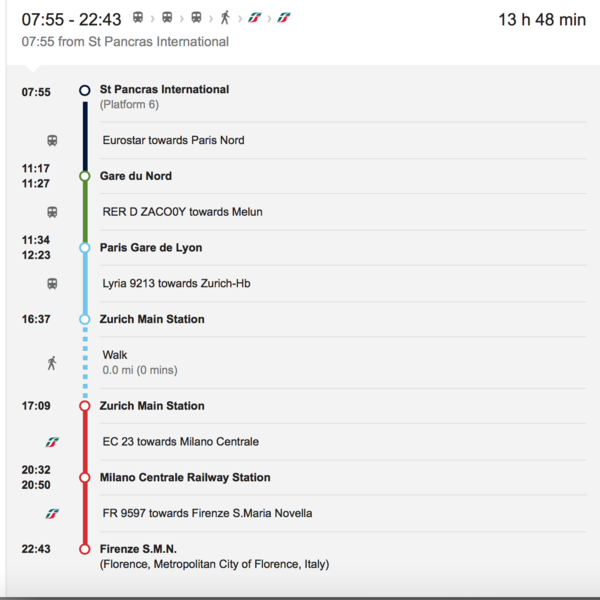Click the green Gare du Nord stop marker
This screenshot has width=600, height=600.
tap(85, 176)
